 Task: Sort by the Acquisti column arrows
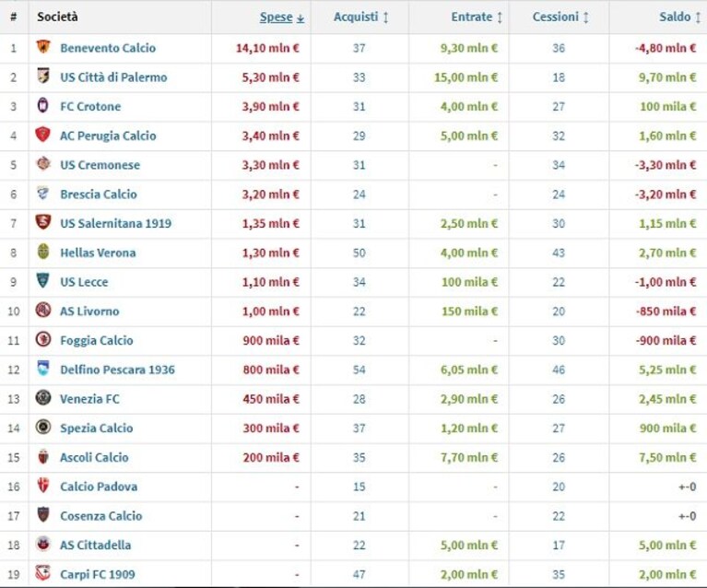tap(385, 18)
